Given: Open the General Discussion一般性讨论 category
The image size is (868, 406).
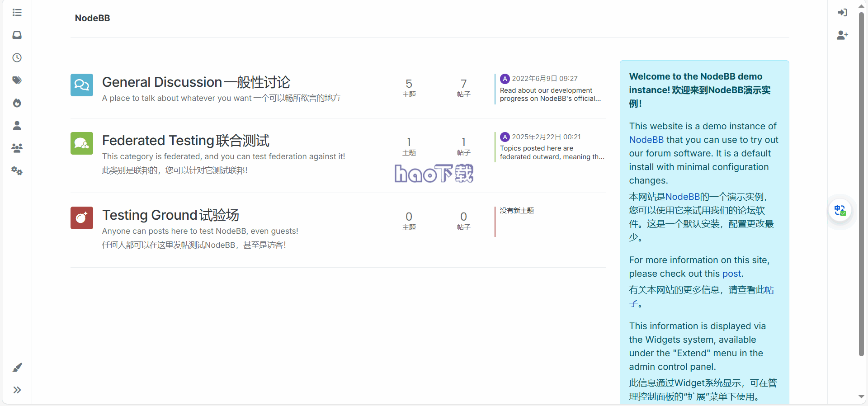Looking at the screenshot, I should (x=196, y=82).
